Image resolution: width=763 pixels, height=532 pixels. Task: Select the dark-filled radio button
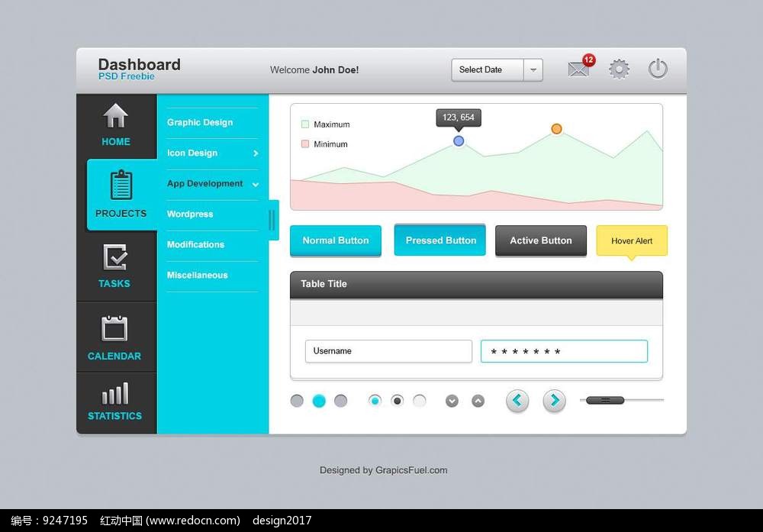pos(397,401)
